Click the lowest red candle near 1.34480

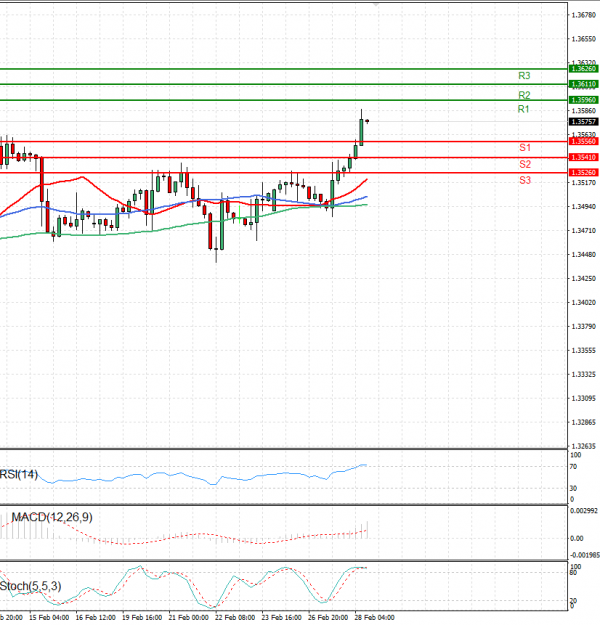pos(210,231)
